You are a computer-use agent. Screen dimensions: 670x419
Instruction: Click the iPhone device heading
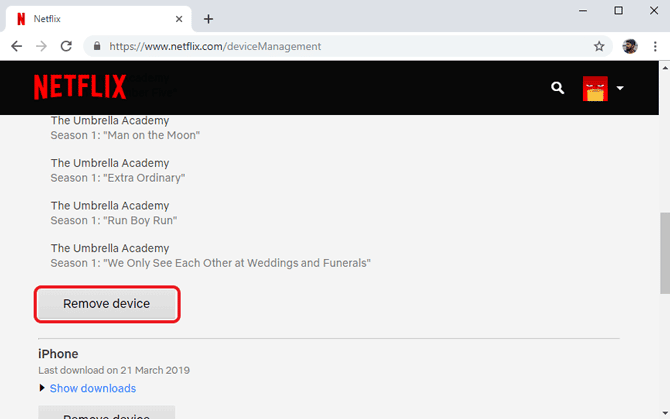click(x=58, y=354)
